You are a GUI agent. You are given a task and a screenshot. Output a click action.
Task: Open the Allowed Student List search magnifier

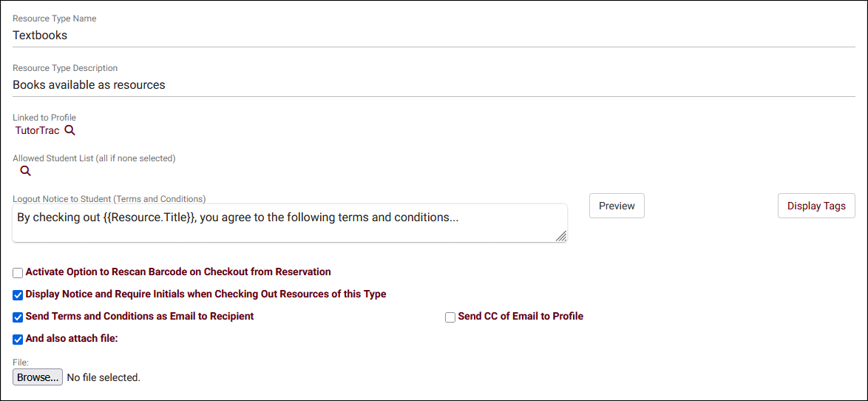25,171
